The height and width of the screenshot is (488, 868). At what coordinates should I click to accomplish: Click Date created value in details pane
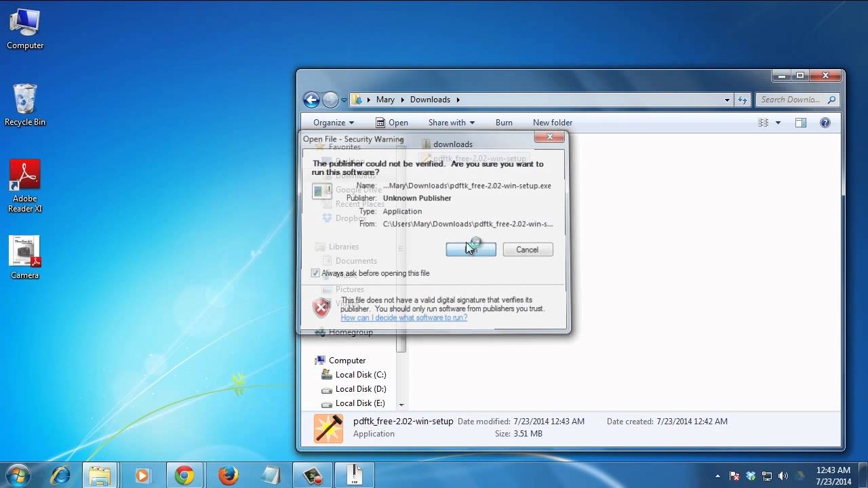pyautogui.click(x=692, y=422)
